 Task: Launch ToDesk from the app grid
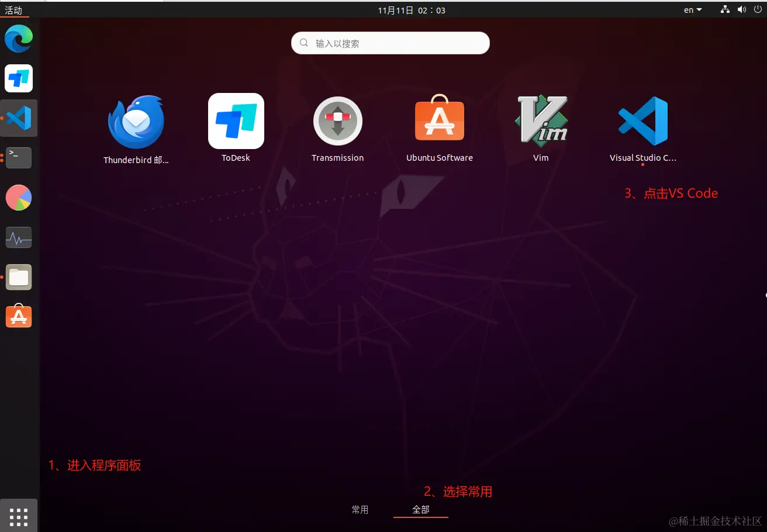coord(236,121)
